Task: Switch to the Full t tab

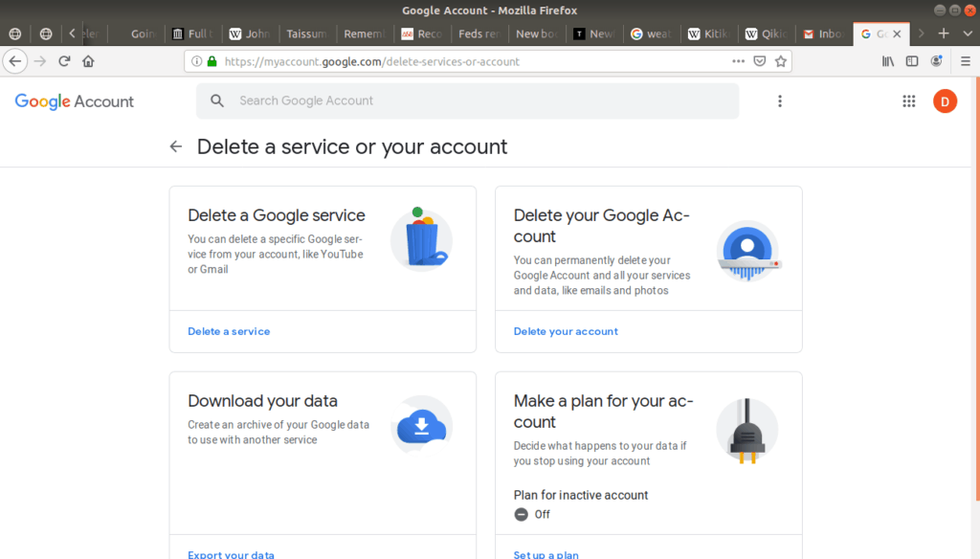Action: (192, 34)
